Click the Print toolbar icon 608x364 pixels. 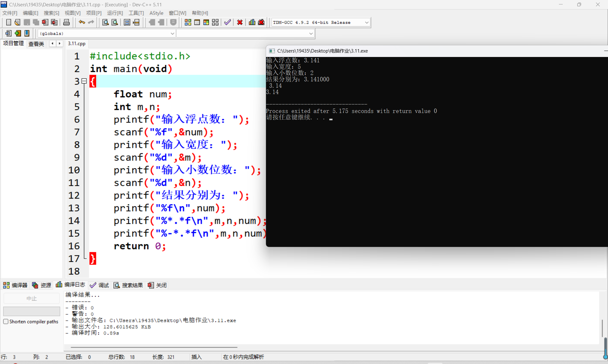[x=66, y=22]
